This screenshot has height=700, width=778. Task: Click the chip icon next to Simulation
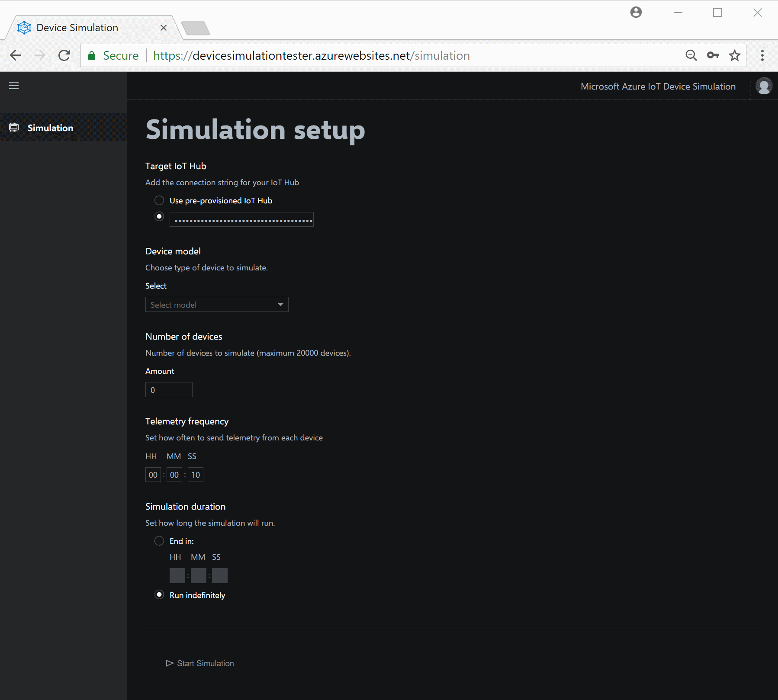pos(14,127)
